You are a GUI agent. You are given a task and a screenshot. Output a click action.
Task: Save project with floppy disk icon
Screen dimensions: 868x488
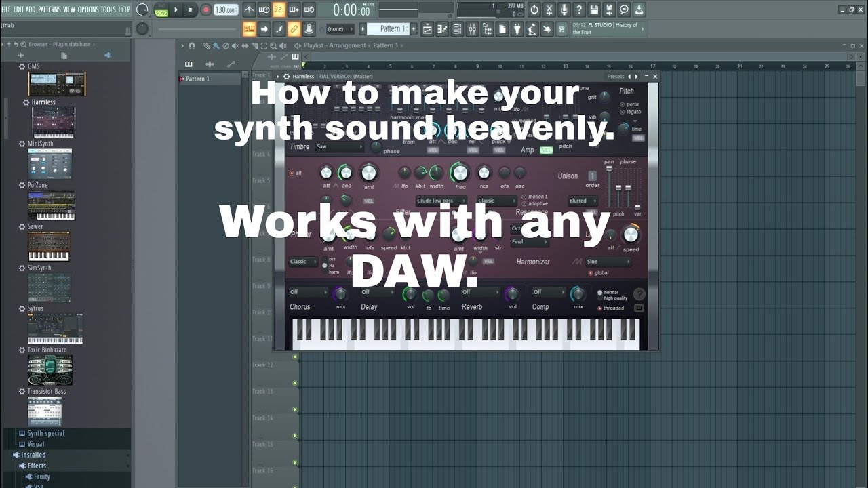coord(594,9)
